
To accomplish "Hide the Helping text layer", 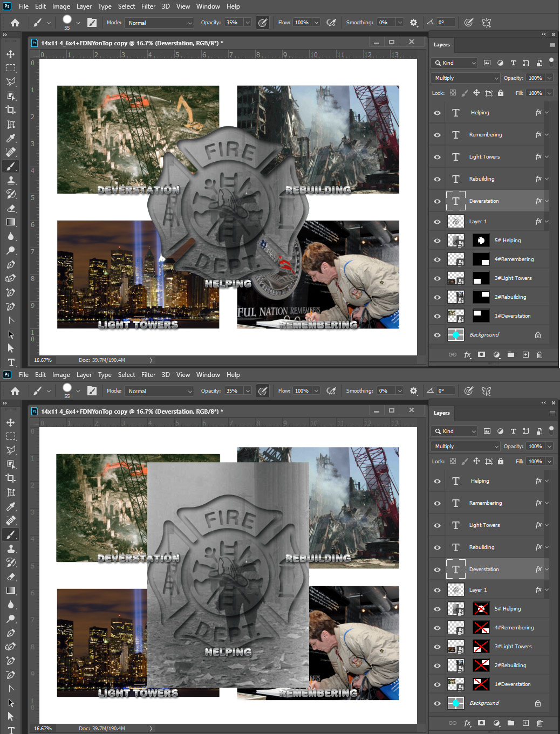I will (437, 112).
